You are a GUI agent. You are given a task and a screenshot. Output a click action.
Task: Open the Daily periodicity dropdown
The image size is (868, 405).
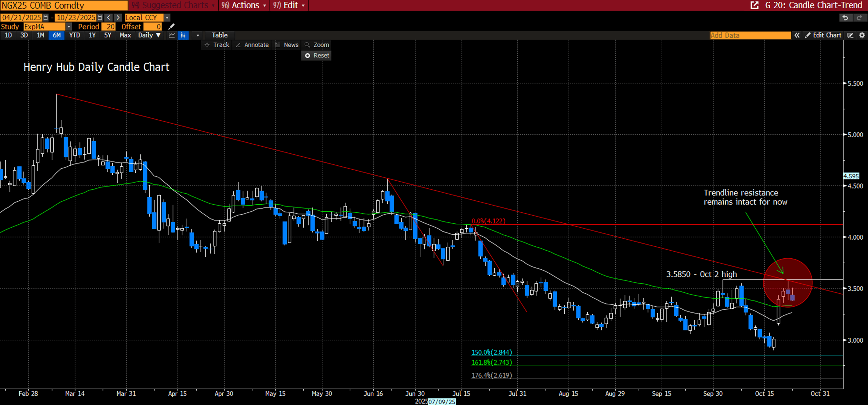[149, 35]
